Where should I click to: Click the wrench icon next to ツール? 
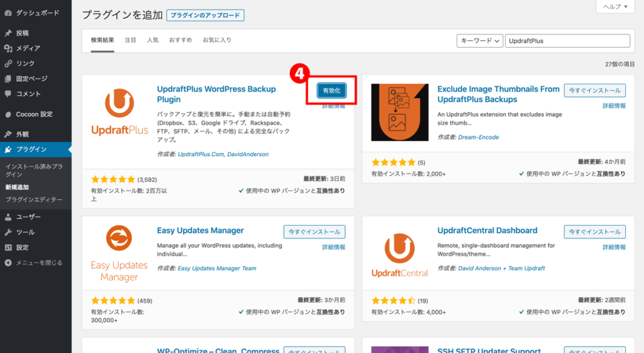coord(8,232)
